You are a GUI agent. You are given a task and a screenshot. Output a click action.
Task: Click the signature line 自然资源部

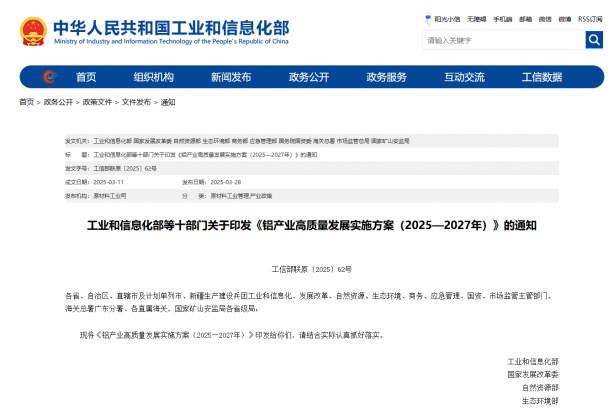[x=540, y=388]
